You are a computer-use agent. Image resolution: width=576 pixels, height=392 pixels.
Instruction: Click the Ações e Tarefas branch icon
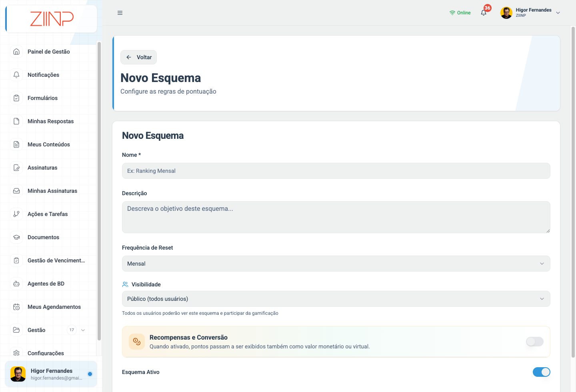coord(16,214)
